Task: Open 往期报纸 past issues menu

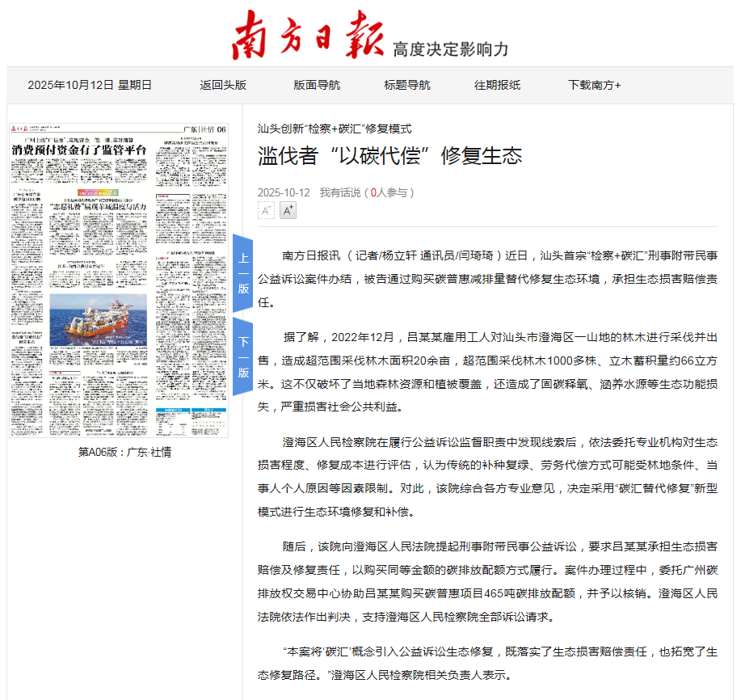Action: [497, 85]
